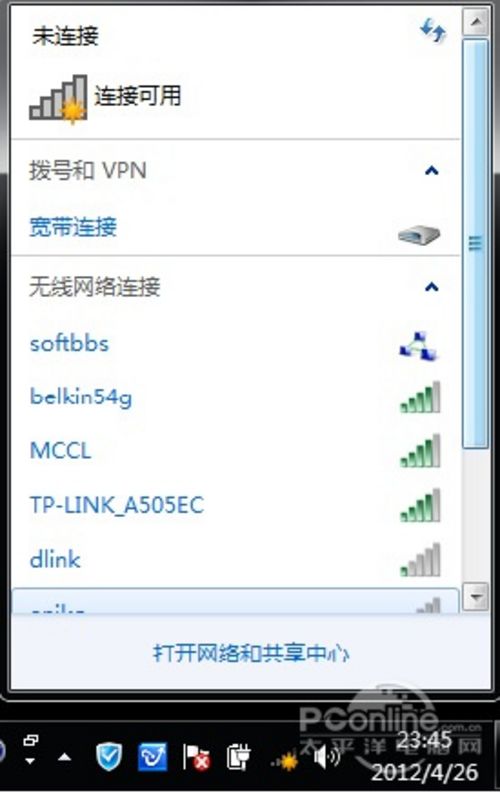
Task: Click the broadband modem icon
Action: pos(419,235)
